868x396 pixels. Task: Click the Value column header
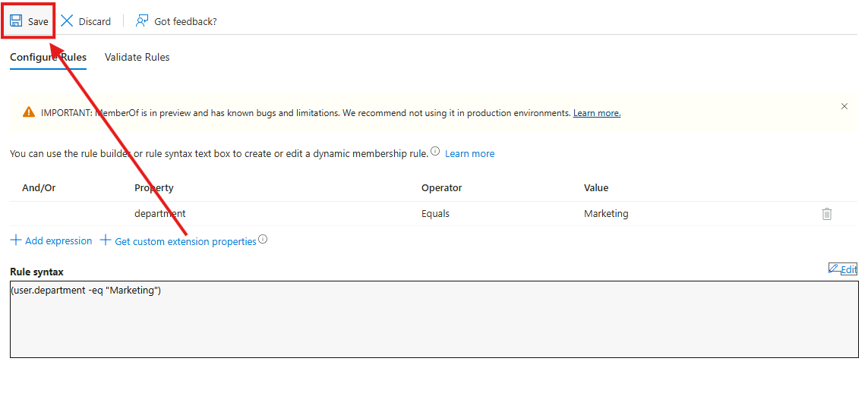pos(596,188)
